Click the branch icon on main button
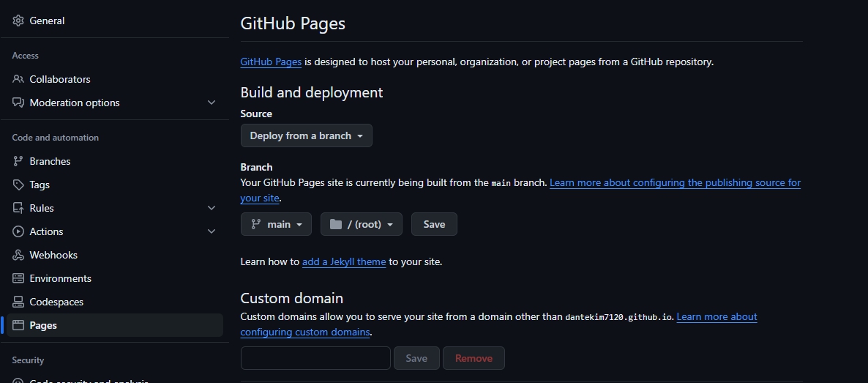The height and width of the screenshot is (383, 868). (x=255, y=224)
